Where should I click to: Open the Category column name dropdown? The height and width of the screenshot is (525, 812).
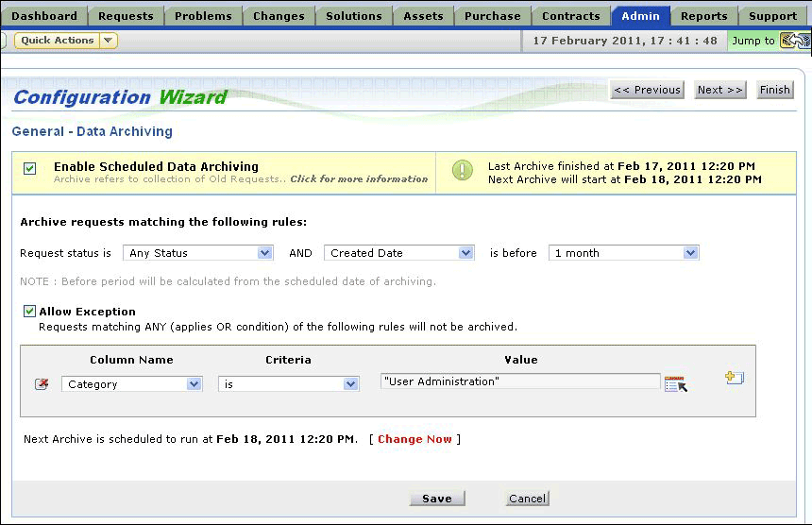point(131,384)
